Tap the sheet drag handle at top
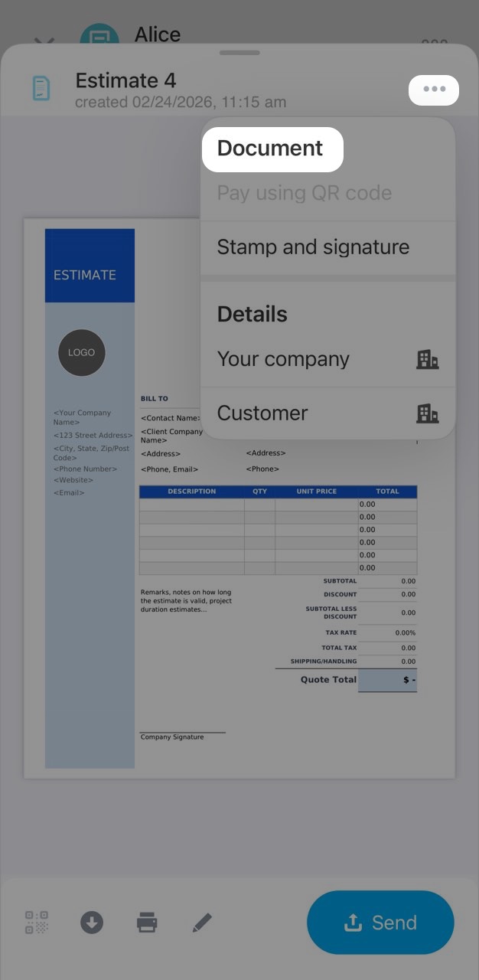 [239, 53]
